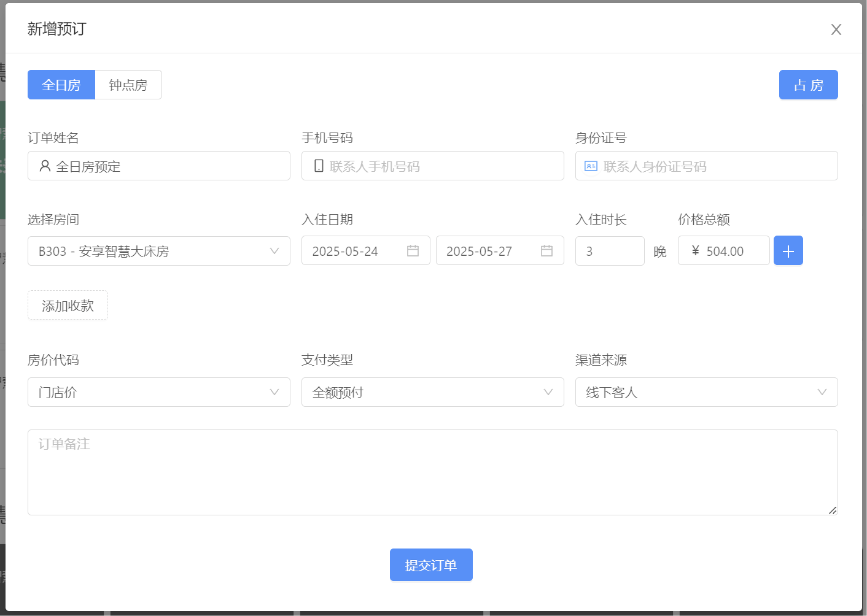Click the ID card icon in 身份证号 field
Screen dimensions: 867x616
(x=591, y=166)
